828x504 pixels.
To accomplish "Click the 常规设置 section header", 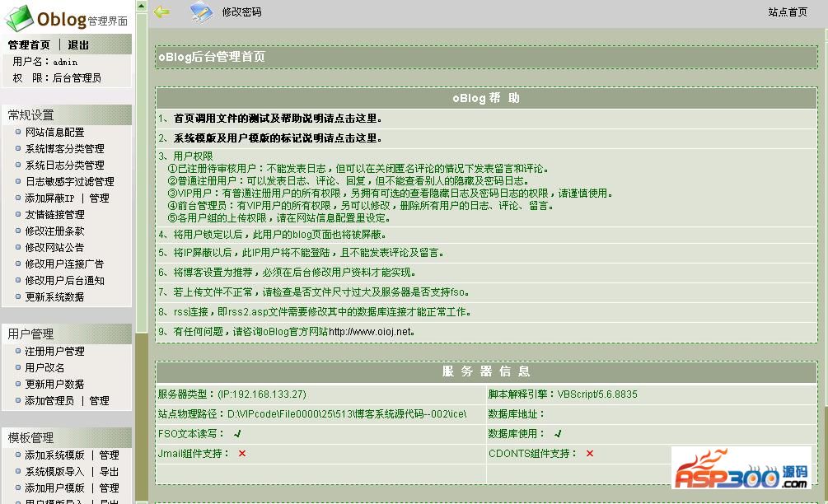I will pyautogui.click(x=67, y=115).
